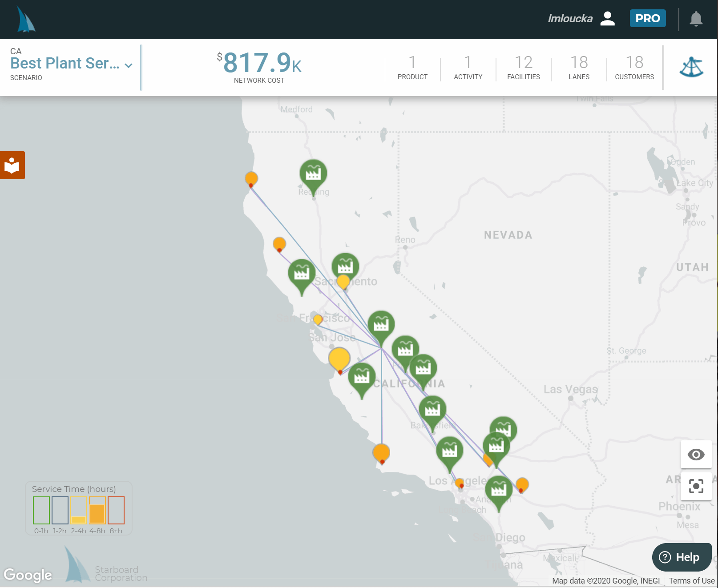The height and width of the screenshot is (588, 718).
Task: Toggle map visibility with the eye icon
Action: 696,455
